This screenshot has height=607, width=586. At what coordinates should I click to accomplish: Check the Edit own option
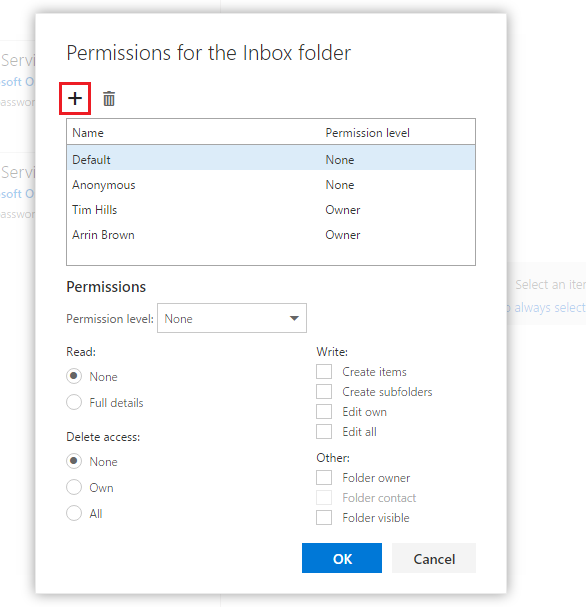point(324,412)
